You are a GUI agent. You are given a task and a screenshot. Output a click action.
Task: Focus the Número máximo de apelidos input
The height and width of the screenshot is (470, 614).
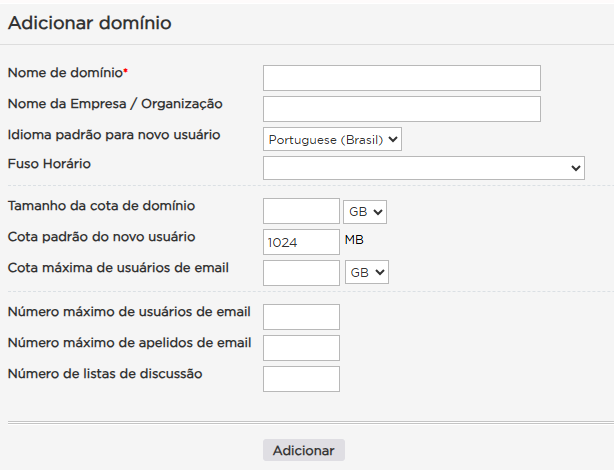[301, 348]
